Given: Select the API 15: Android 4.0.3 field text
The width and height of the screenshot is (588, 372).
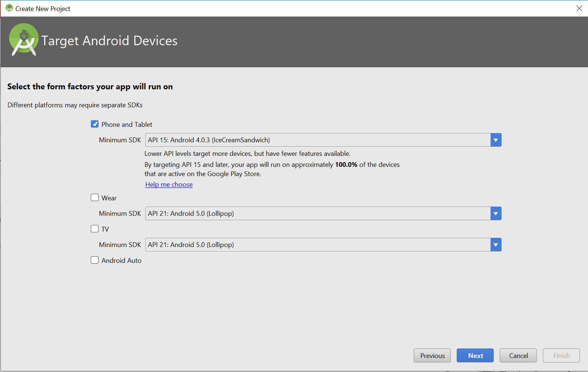Looking at the screenshot, I should pyautogui.click(x=257, y=140).
